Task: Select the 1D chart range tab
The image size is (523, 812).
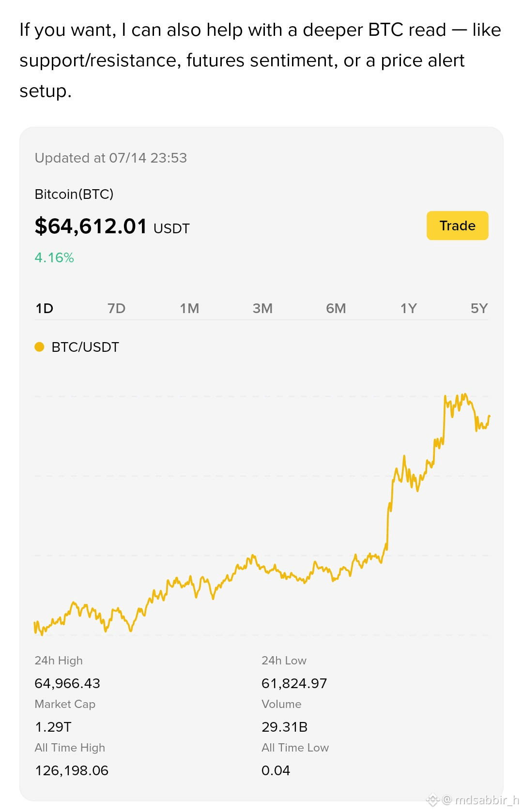Action: 45,308
